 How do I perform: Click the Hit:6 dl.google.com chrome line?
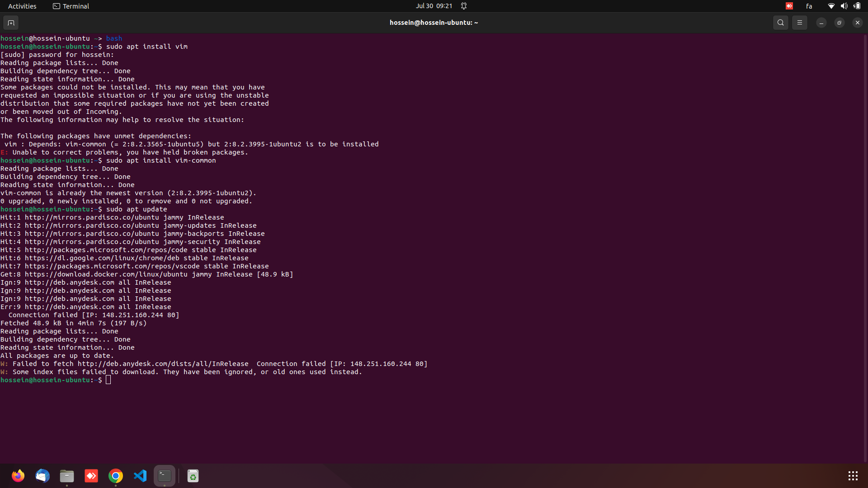[x=124, y=258]
